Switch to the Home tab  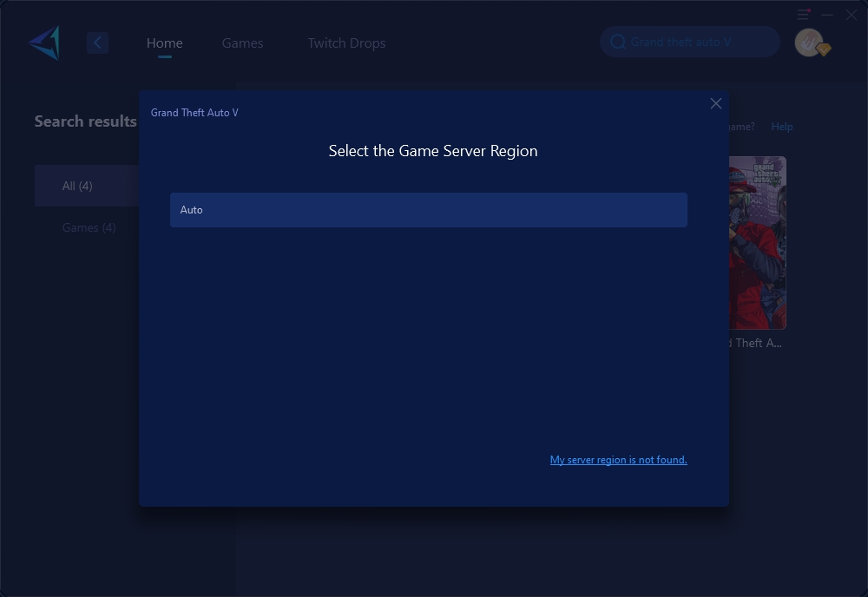pyautogui.click(x=164, y=43)
